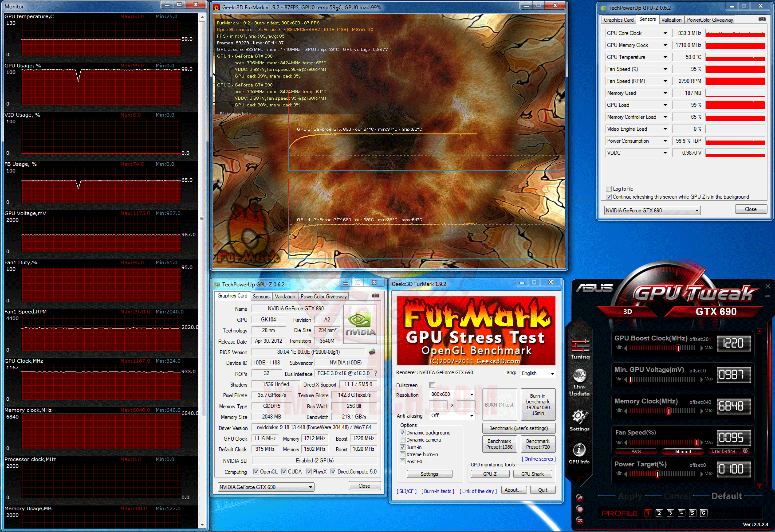Viewport: 775px width, 532px height.
Task: Click the Benchmark Preset:1080 button
Action: (499, 444)
